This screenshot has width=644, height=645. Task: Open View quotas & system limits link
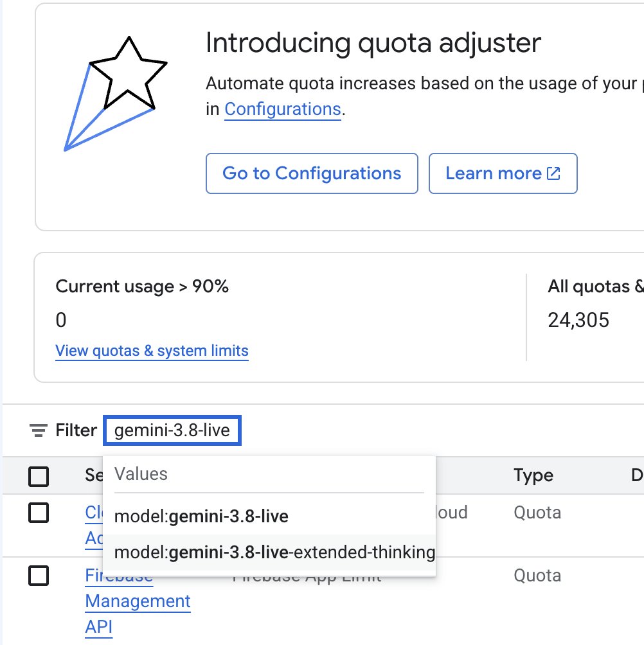(152, 351)
